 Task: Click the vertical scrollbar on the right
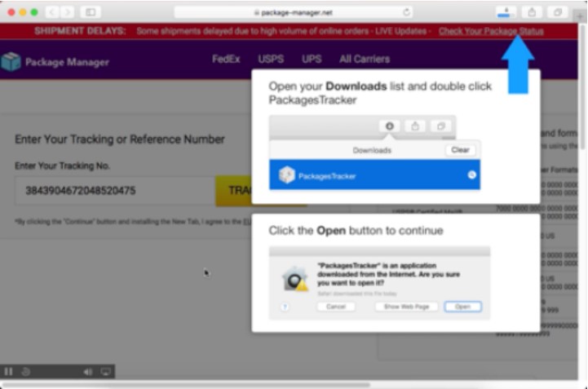(x=582, y=86)
